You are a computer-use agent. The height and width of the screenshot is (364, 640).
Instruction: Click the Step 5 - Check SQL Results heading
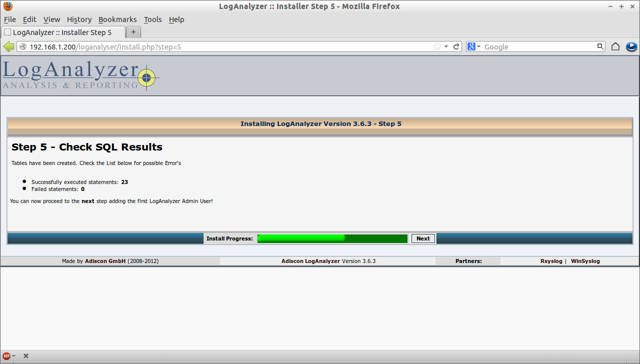[87, 147]
